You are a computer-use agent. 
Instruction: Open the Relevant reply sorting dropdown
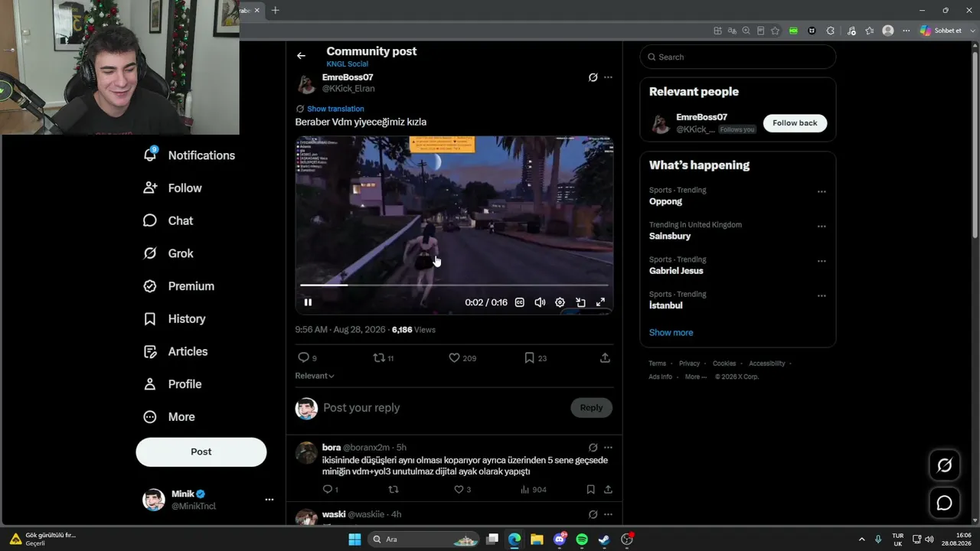coord(315,376)
